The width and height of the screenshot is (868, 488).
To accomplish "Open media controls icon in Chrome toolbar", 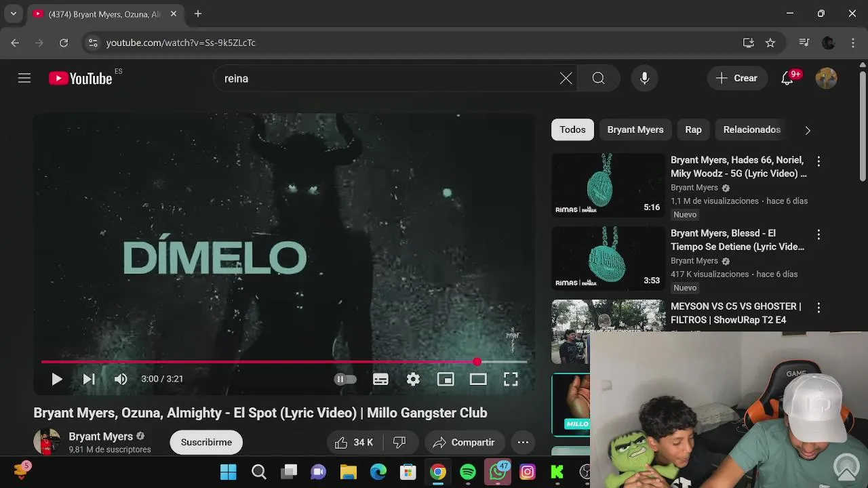I will click(x=804, y=43).
